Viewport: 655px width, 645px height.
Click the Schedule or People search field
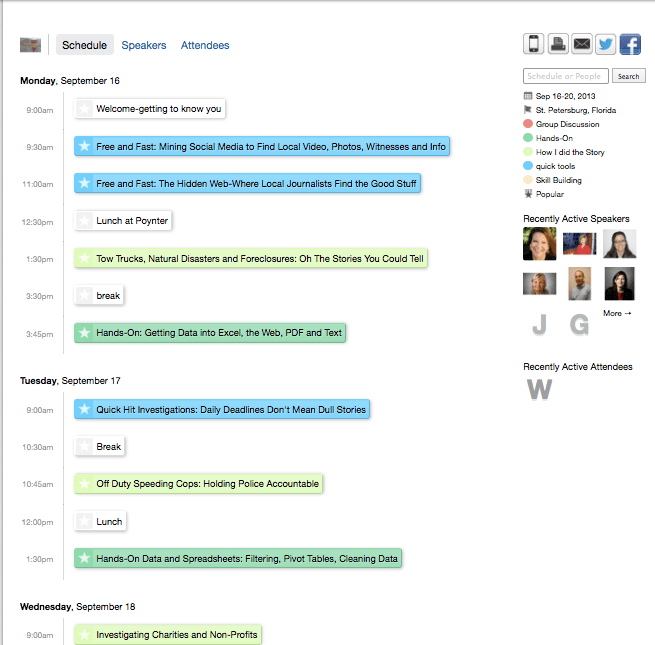(566, 76)
